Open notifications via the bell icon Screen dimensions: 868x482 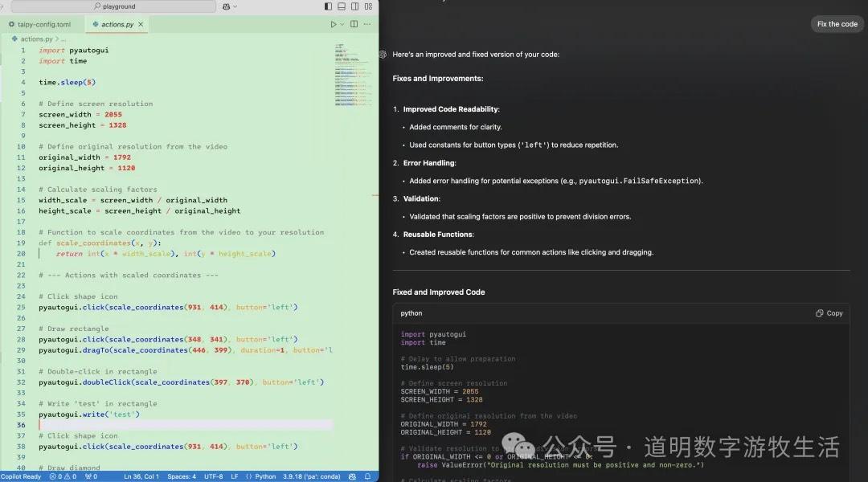click(x=368, y=476)
